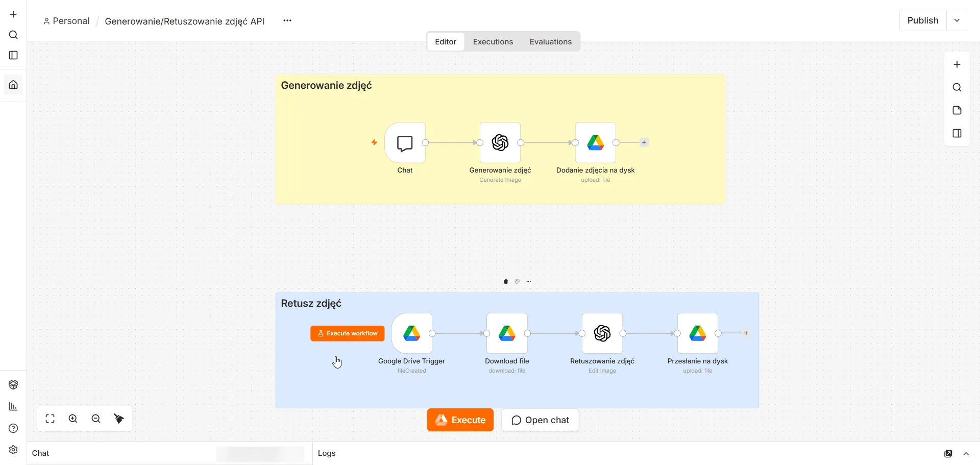Image resolution: width=980 pixels, height=465 pixels.
Task: Switch to the Editor tab
Action: pos(446,42)
